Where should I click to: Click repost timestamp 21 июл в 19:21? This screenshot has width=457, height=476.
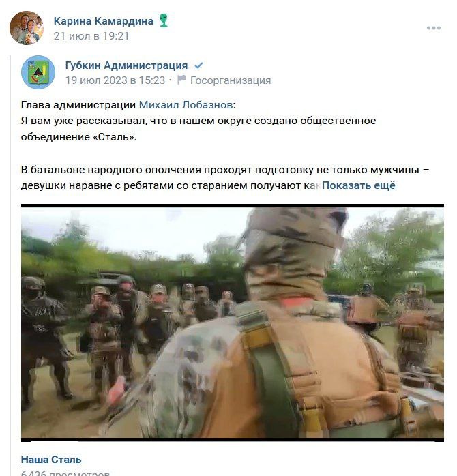(91, 36)
